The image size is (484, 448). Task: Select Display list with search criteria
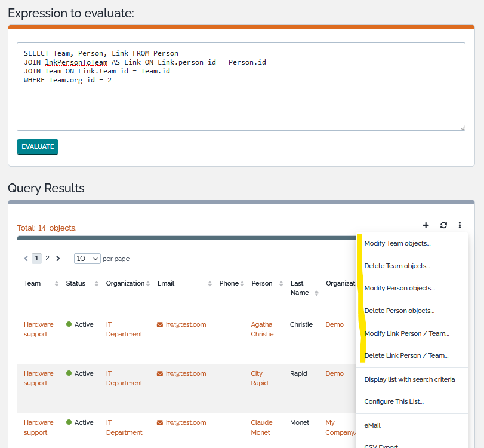tap(409, 379)
